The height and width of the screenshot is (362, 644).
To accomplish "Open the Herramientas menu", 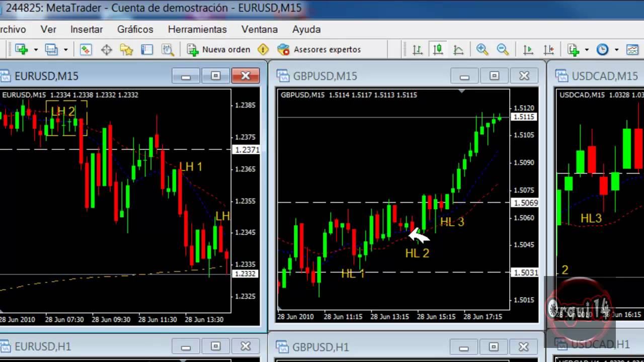I will click(x=197, y=29).
